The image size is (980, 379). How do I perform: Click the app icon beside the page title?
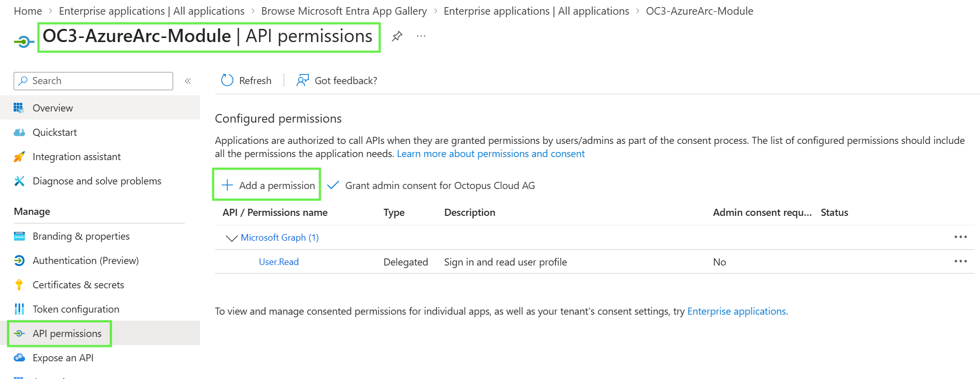point(24,42)
